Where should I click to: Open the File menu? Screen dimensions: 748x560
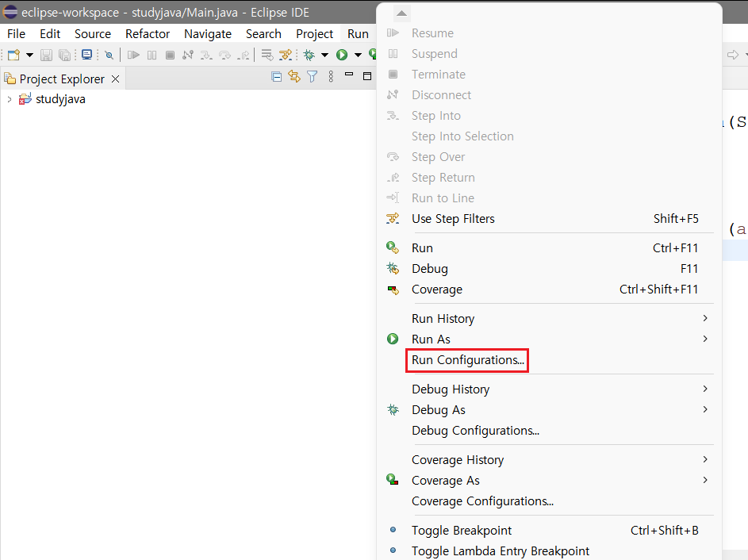pos(16,34)
